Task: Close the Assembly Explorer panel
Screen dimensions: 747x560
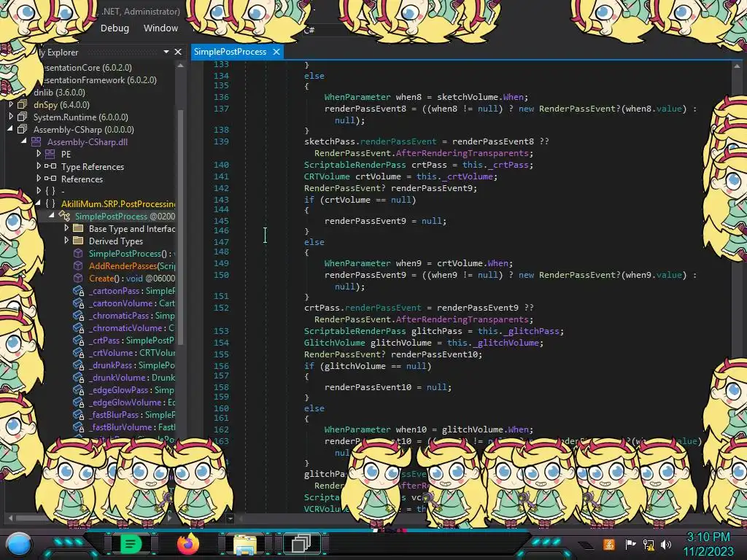Action: (x=178, y=52)
